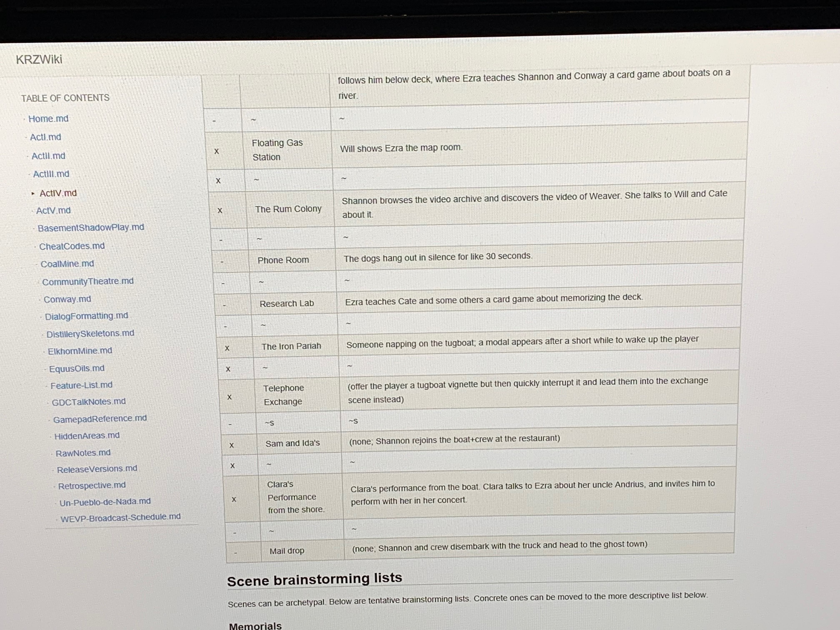Image resolution: width=840 pixels, height=630 pixels.
Task: Open CommunityTheatre.md link
Action: tap(88, 281)
